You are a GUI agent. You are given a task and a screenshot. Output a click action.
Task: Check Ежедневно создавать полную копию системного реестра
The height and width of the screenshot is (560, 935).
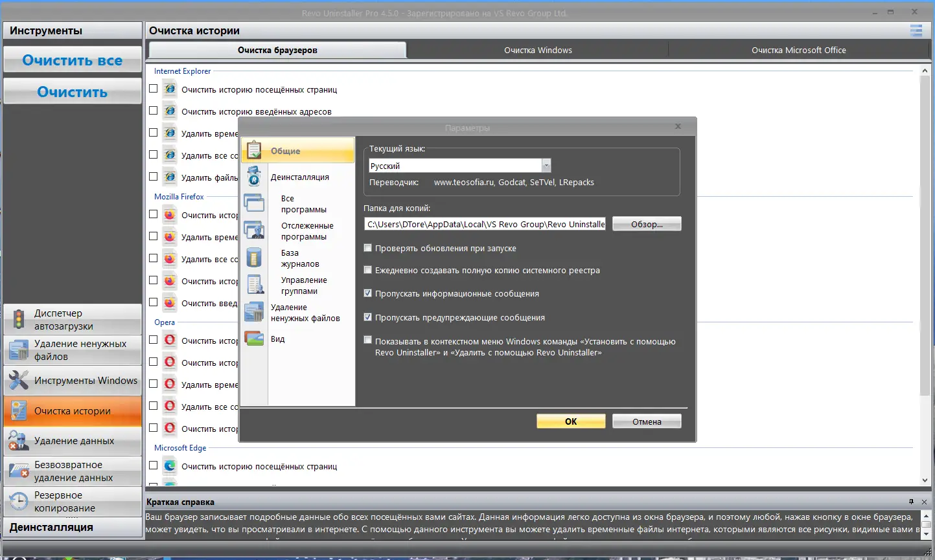click(x=367, y=270)
